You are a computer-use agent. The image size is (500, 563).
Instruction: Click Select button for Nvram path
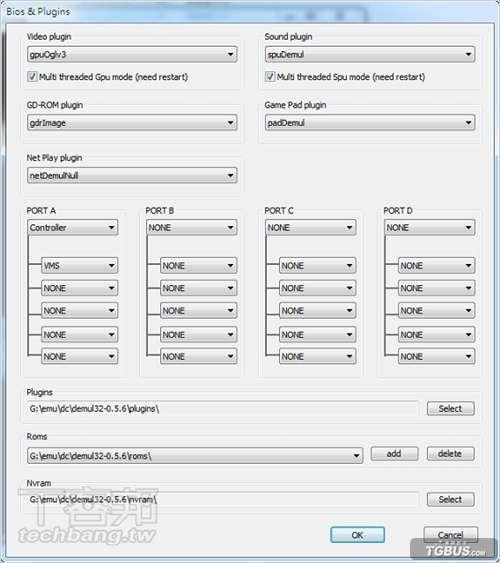coord(450,499)
